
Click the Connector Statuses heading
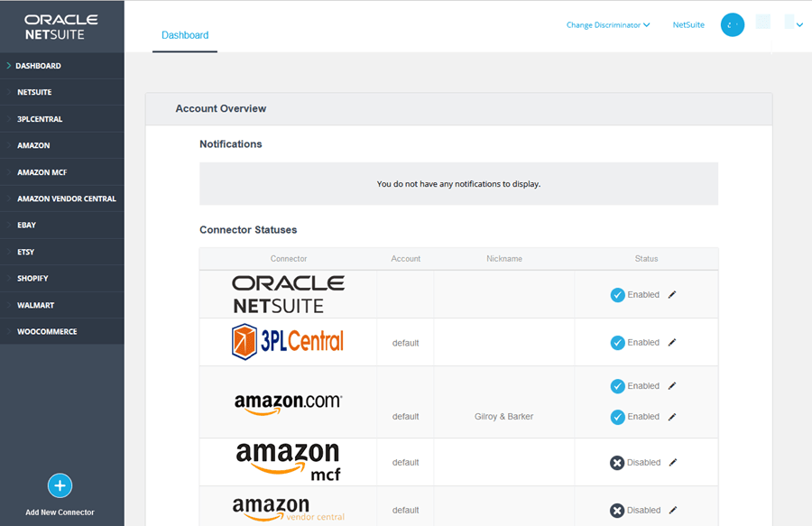[x=248, y=230]
